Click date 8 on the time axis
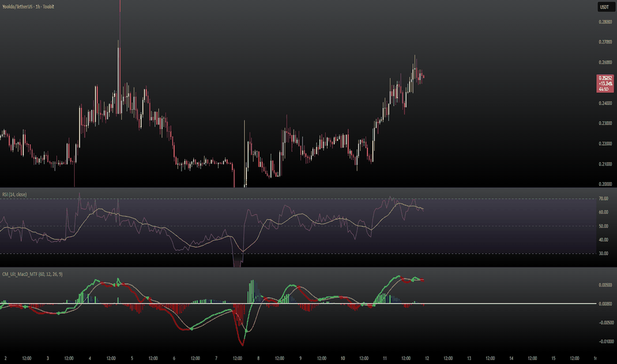617x364 pixels. pos(258,358)
